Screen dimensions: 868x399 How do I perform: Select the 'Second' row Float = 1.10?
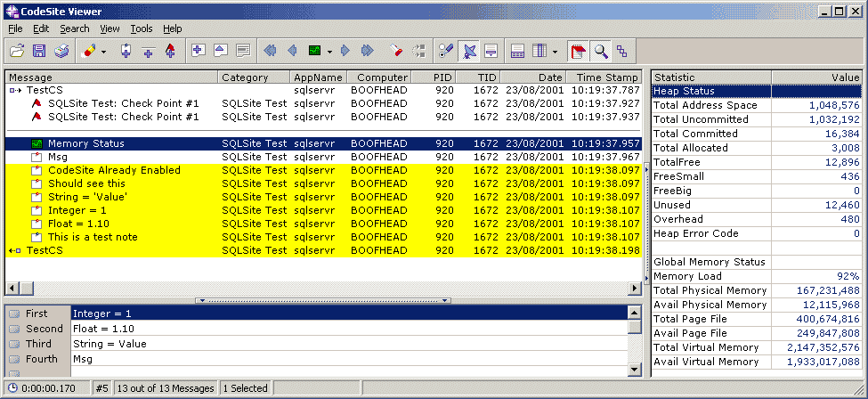pos(101,329)
